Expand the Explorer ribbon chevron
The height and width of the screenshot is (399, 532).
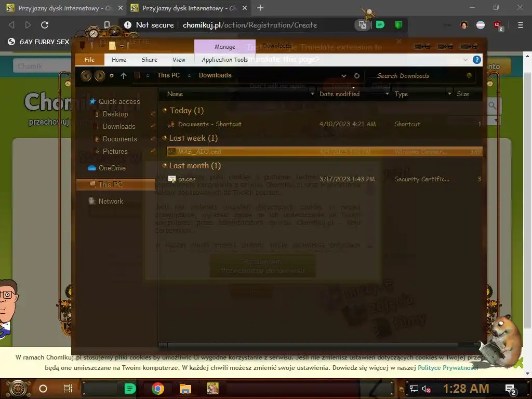click(465, 60)
